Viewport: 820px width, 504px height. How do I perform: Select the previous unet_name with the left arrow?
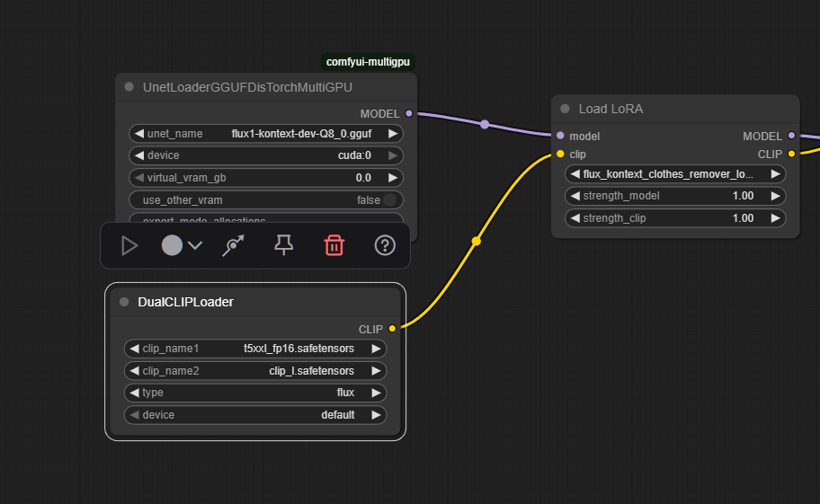139,134
